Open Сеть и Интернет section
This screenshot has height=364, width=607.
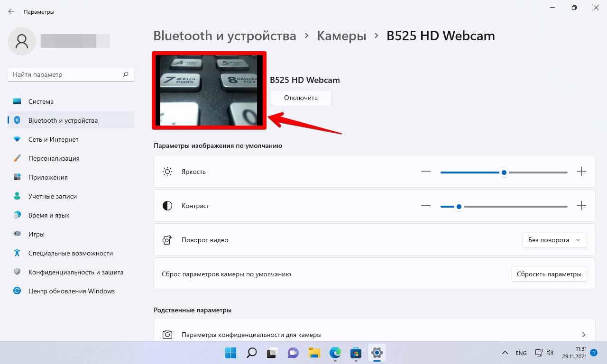coord(71,139)
